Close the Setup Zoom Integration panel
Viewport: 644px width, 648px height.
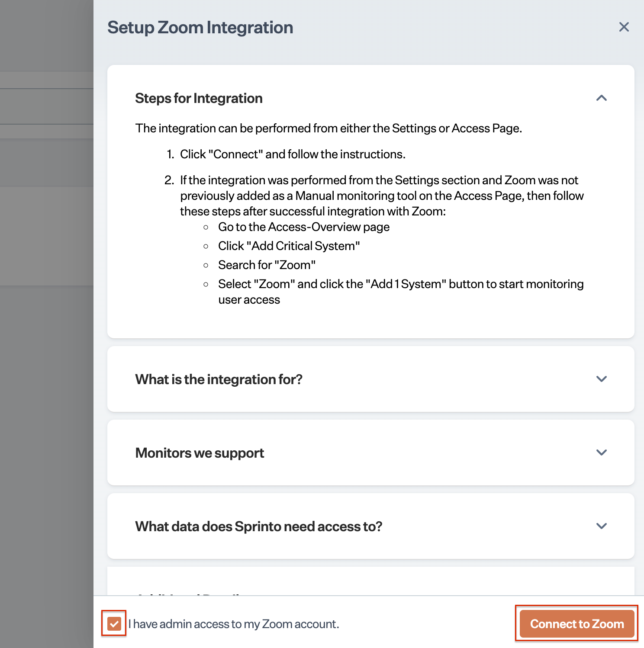[624, 27]
